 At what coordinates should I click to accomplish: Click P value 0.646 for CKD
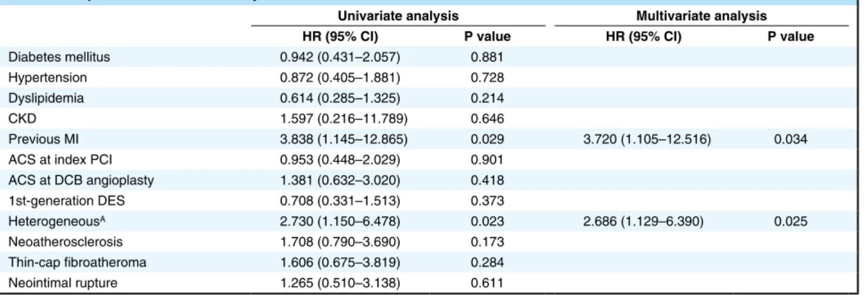[x=487, y=120]
